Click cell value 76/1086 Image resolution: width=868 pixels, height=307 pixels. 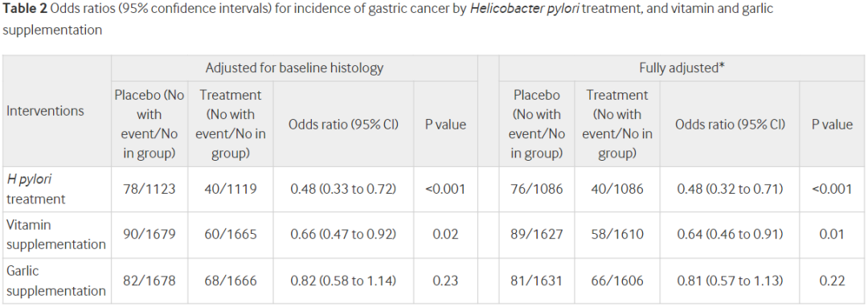click(536, 189)
